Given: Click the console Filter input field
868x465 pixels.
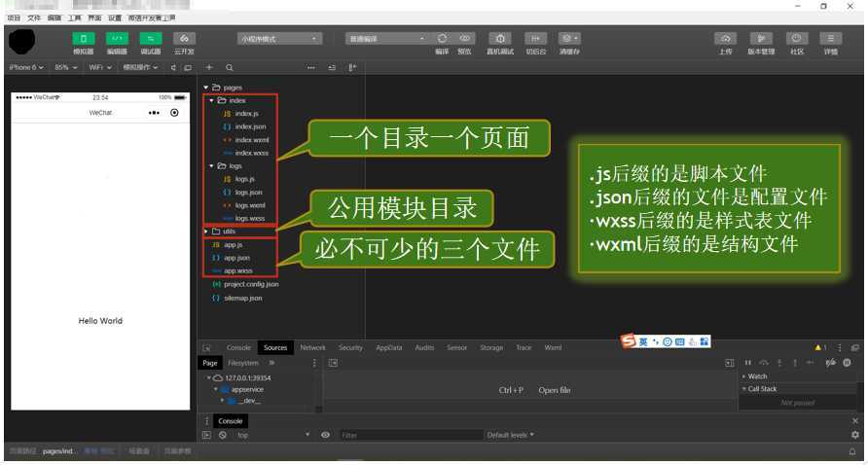Looking at the screenshot, I should 412,435.
